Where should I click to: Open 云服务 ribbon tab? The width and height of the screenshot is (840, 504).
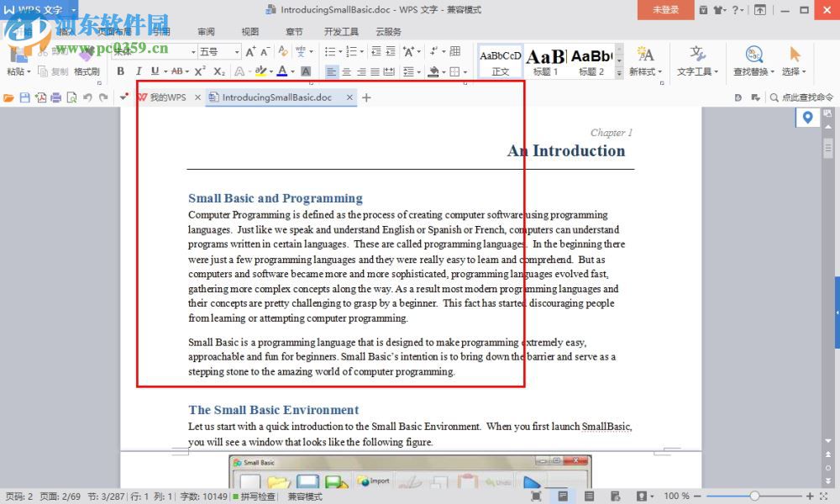pos(388,32)
